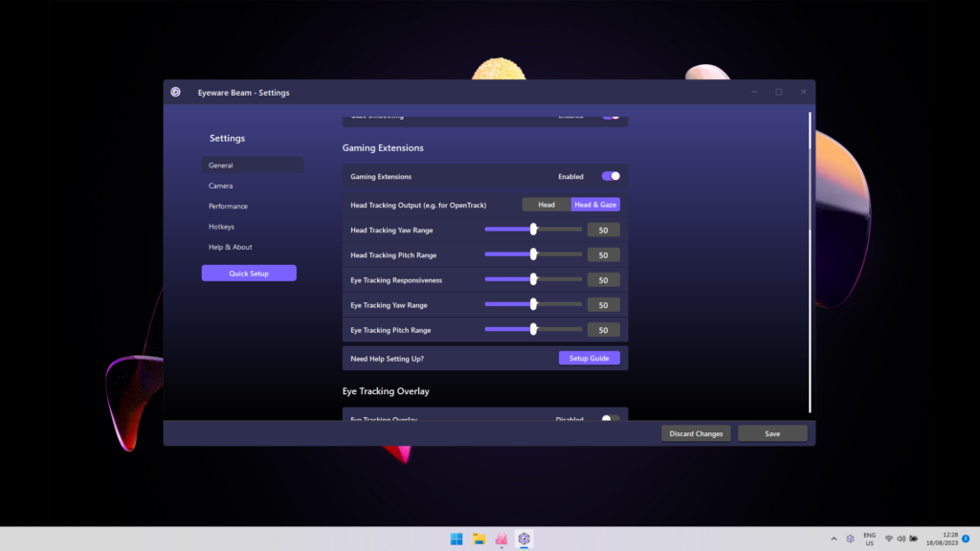This screenshot has height=551, width=980.
Task: Click the pink app icon in taskbar
Action: 501,540
